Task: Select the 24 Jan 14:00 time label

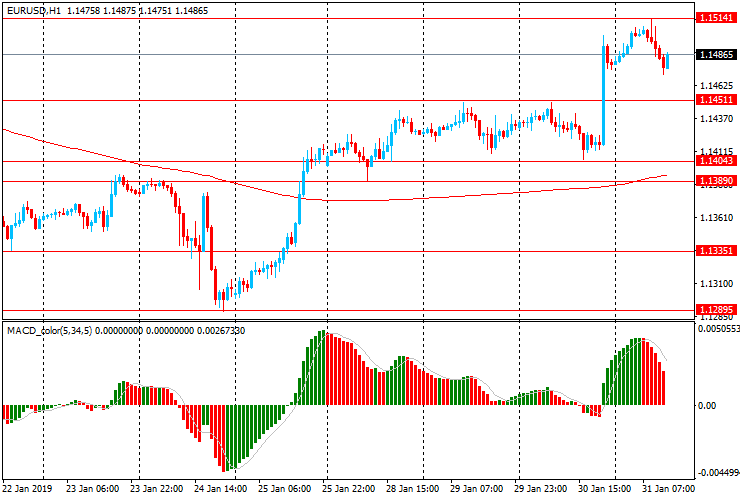Action: click(x=220, y=489)
